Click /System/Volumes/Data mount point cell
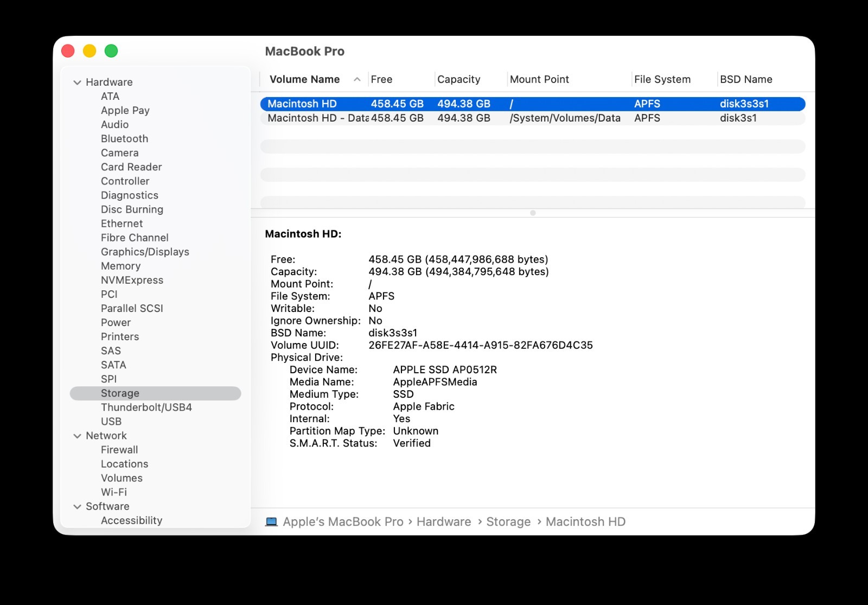868x605 pixels. 565,118
